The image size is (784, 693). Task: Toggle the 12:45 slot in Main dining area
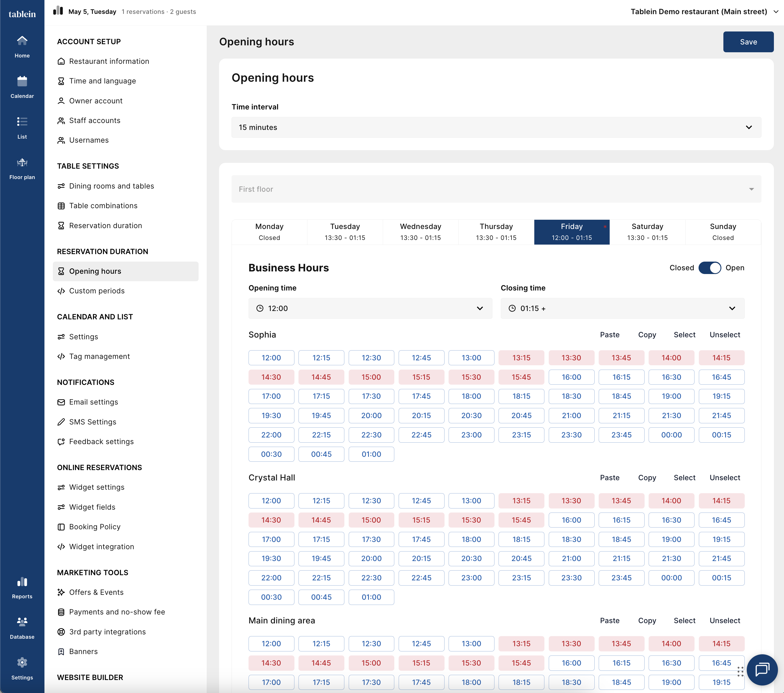tap(421, 644)
